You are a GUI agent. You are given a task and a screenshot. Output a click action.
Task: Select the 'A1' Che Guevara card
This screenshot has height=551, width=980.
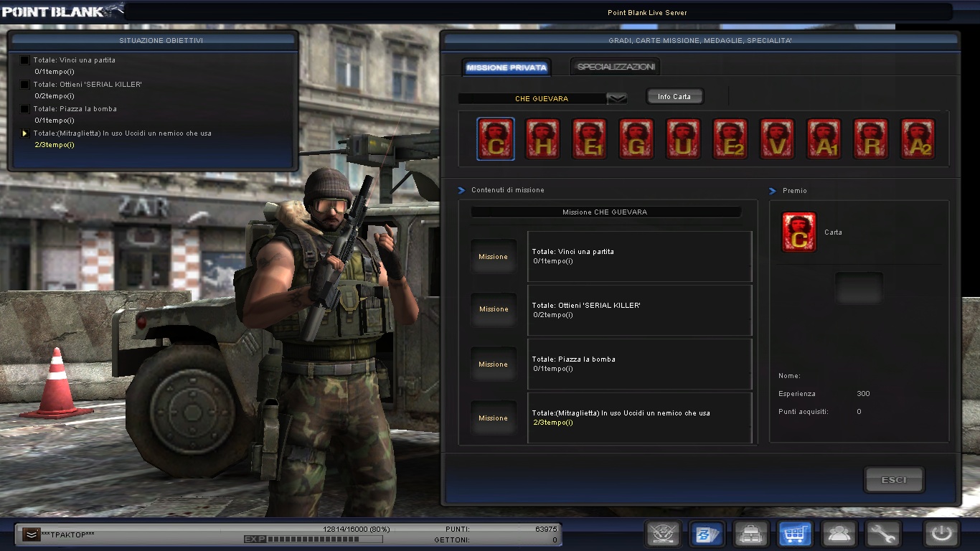(x=824, y=138)
